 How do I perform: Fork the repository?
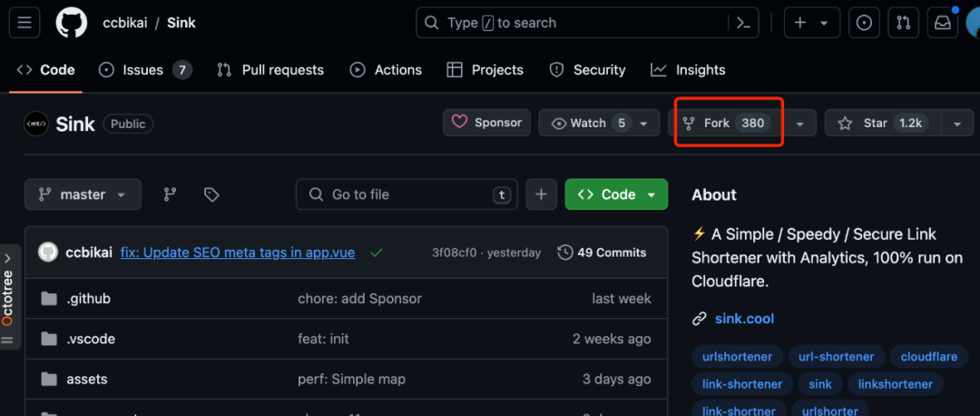[726, 124]
